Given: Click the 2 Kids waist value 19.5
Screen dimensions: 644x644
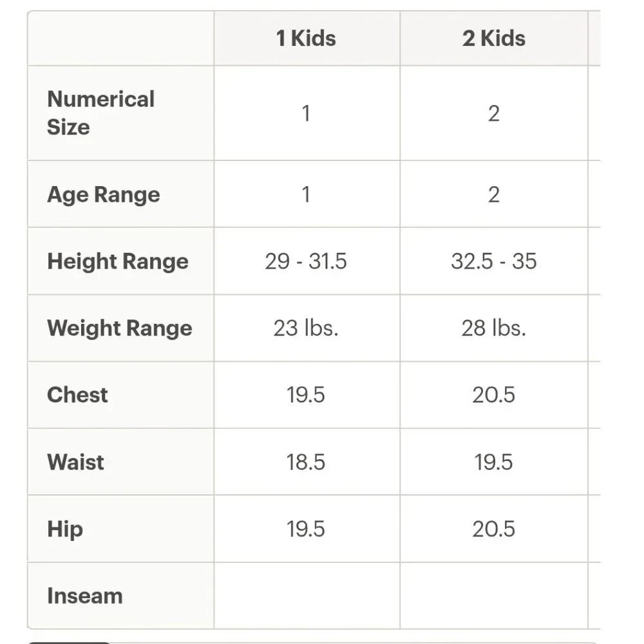Looking at the screenshot, I should pos(494,462).
